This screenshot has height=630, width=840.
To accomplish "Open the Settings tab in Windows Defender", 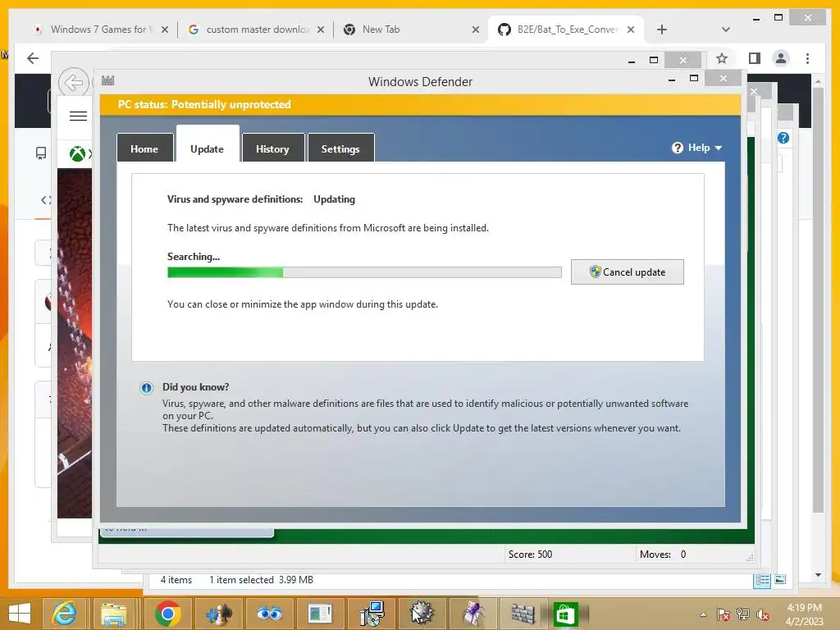I will [340, 148].
